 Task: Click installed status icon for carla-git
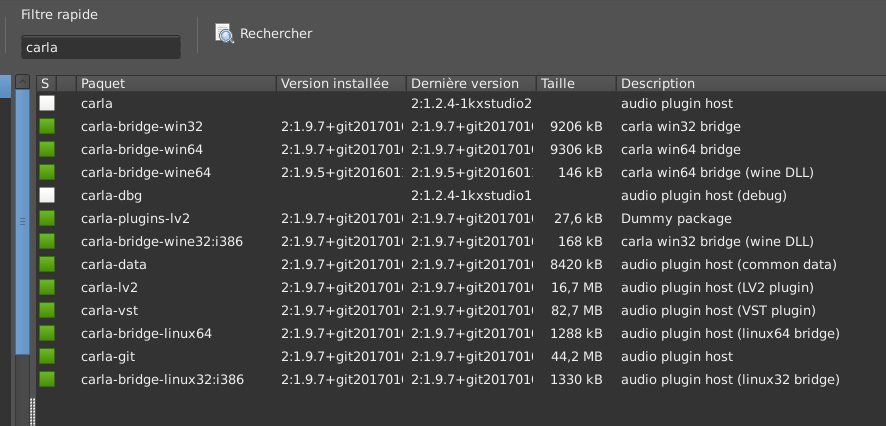47,356
